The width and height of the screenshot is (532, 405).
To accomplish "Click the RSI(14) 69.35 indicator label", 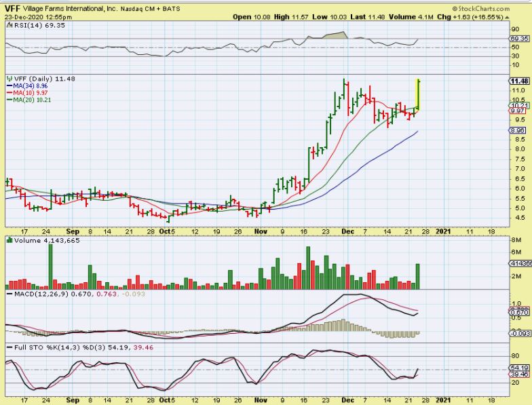I will pyautogui.click(x=39, y=26).
